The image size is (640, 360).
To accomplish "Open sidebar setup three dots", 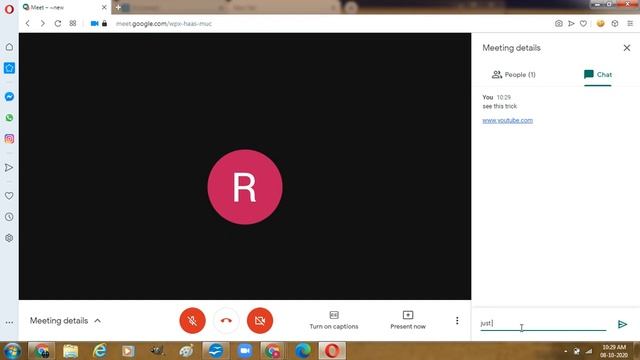I will [x=9, y=322].
